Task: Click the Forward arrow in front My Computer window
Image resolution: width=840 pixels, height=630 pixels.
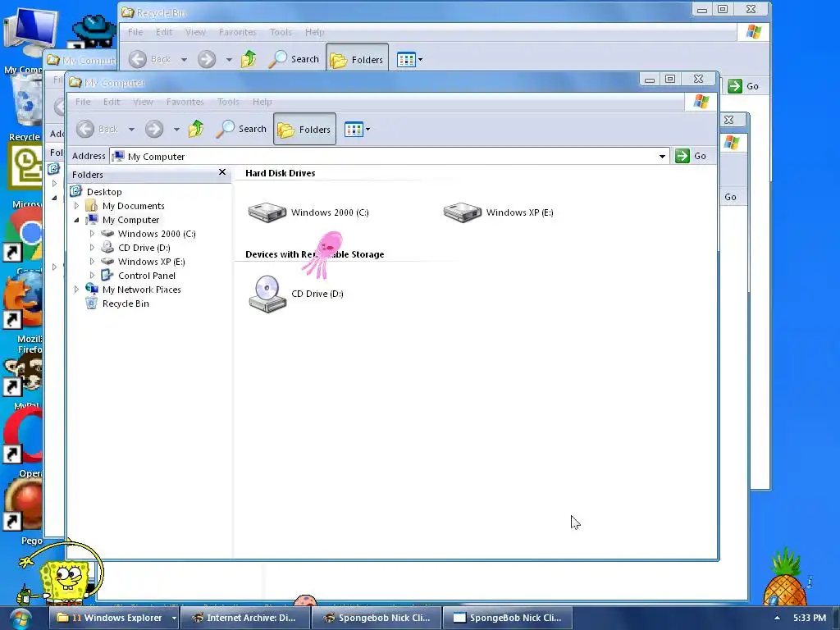Action: pyautogui.click(x=153, y=129)
